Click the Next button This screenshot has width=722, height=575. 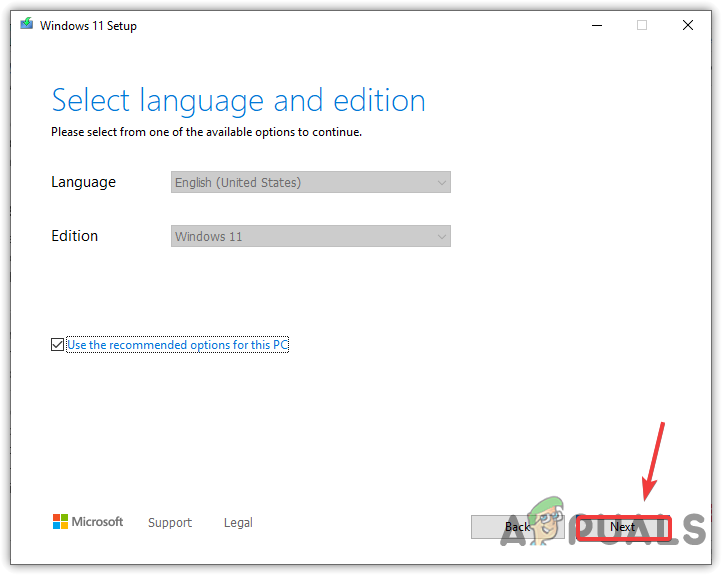pos(623,527)
